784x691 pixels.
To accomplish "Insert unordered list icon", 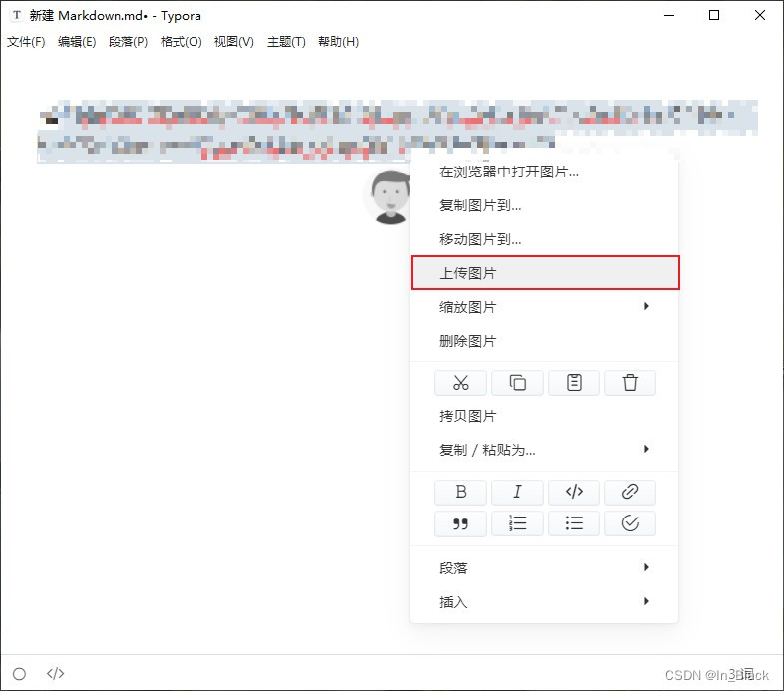I will (x=574, y=523).
